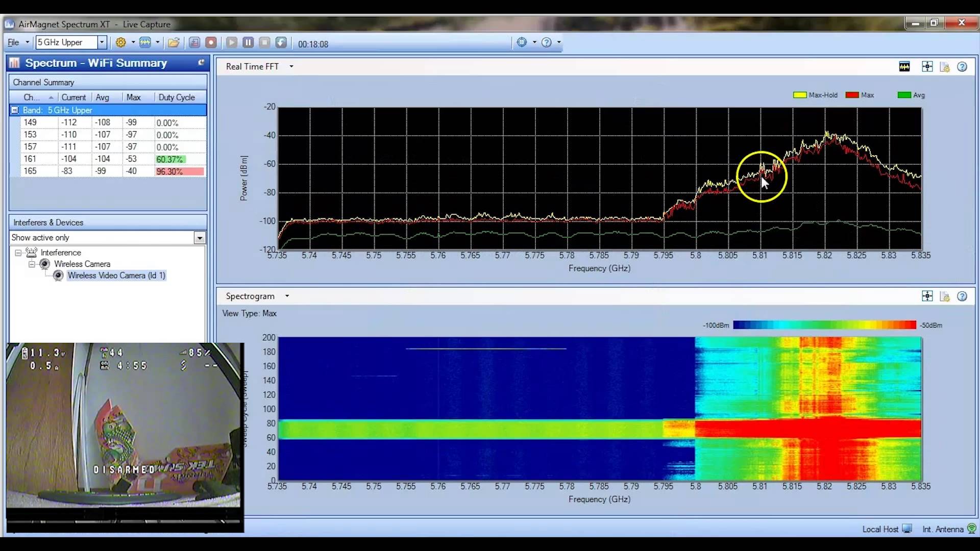Open the Real Time FFT view dropdown

(291, 66)
